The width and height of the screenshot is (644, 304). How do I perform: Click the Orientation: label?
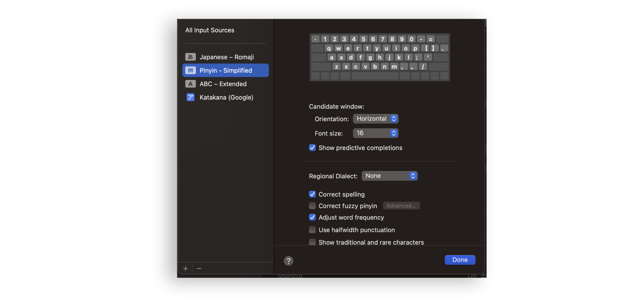point(332,119)
